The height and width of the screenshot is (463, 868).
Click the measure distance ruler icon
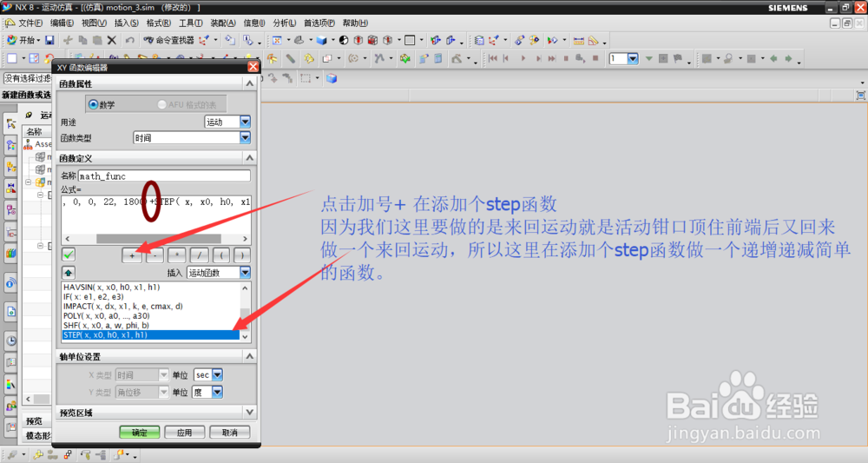click(578, 41)
